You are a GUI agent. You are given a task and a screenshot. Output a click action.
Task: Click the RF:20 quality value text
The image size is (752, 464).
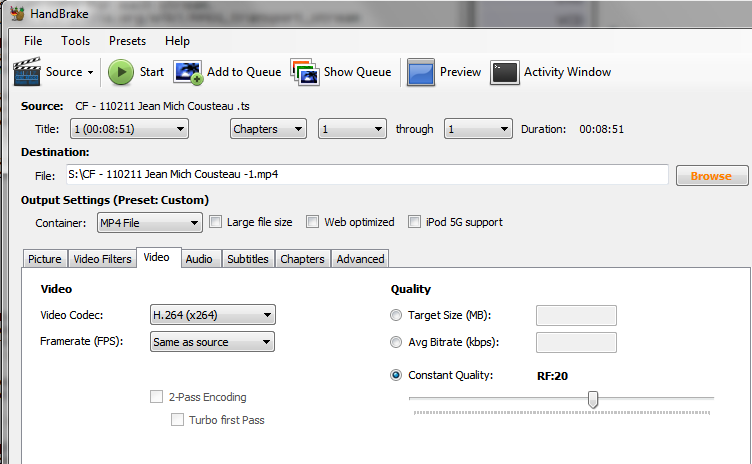point(552,376)
